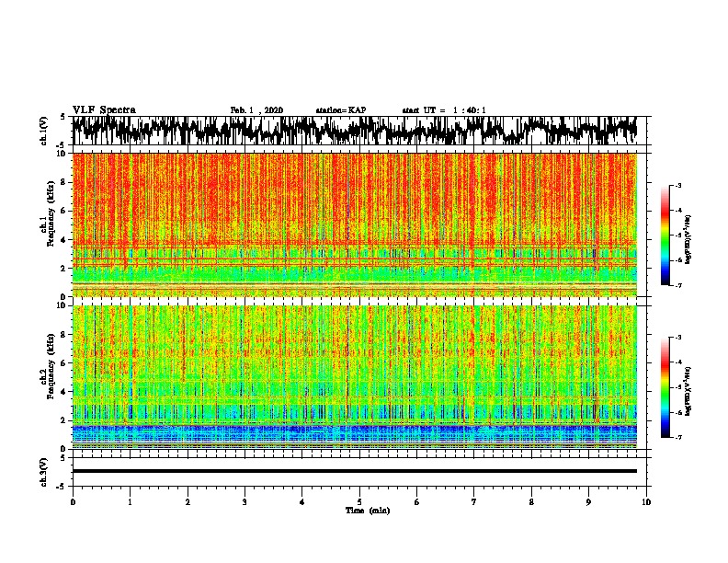Click the "ch.3(V)" axis label

coord(44,472)
